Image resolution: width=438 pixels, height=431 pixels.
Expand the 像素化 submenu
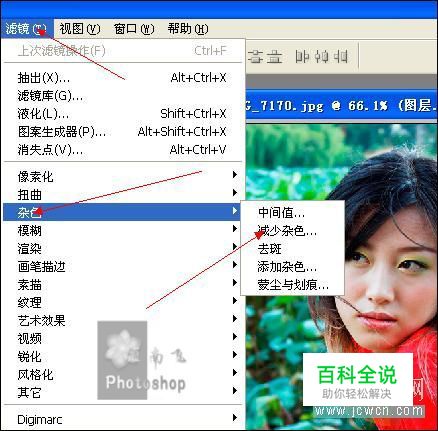123,176
